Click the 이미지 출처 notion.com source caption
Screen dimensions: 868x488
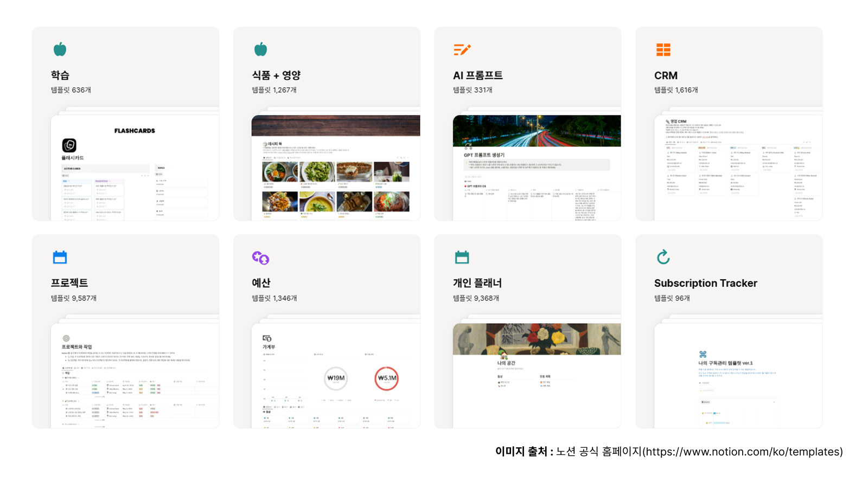pyautogui.click(x=669, y=452)
